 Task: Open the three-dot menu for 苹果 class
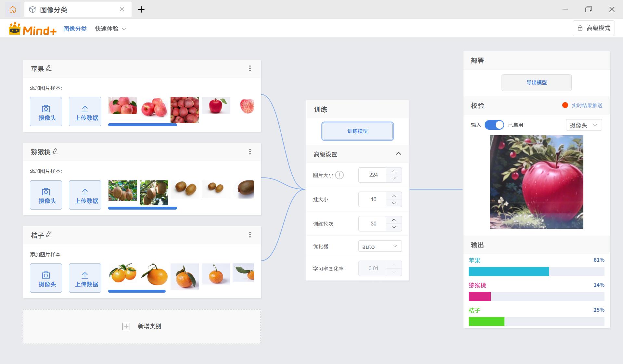250,68
